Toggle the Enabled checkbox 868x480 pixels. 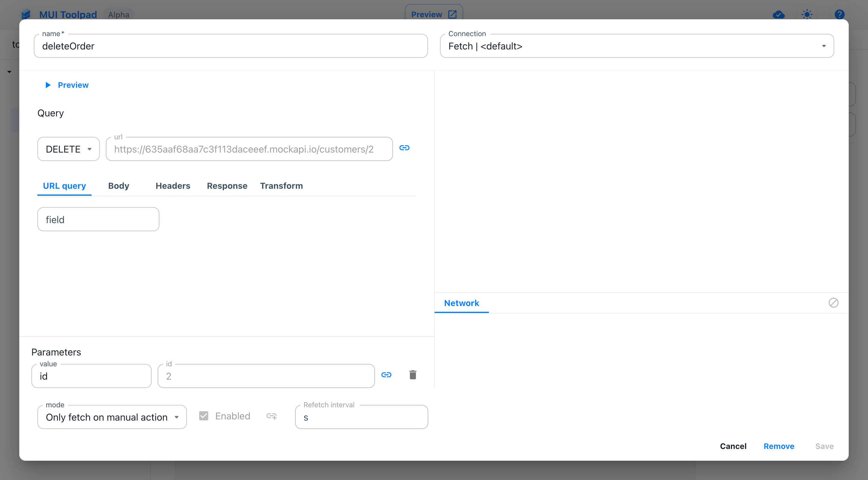[204, 416]
